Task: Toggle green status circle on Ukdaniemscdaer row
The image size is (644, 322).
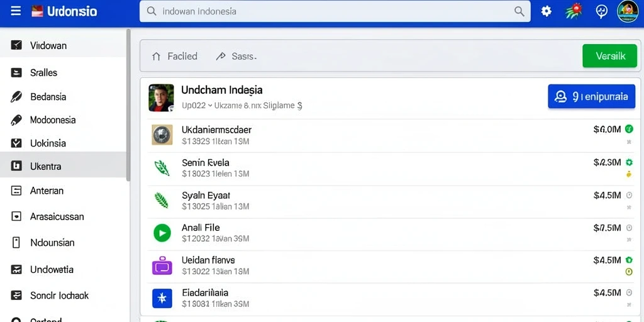Action: [x=629, y=129]
